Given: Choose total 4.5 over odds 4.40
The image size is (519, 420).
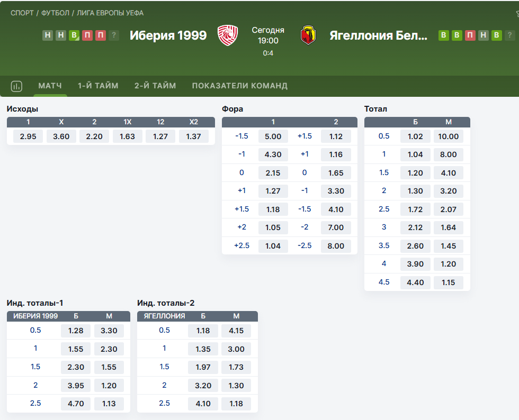Looking at the screenshot, I should point(415,282).
